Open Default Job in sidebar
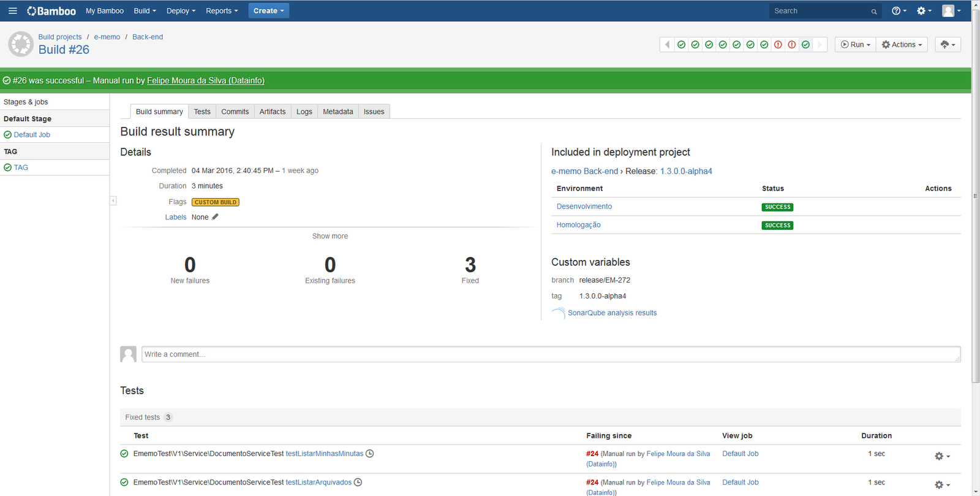The image size is (980, 496). (32, 135)
